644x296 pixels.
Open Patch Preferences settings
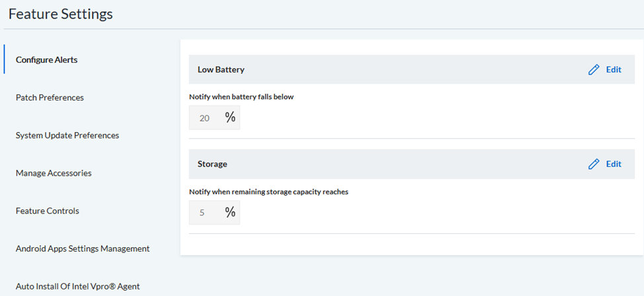tap(50, 97)
